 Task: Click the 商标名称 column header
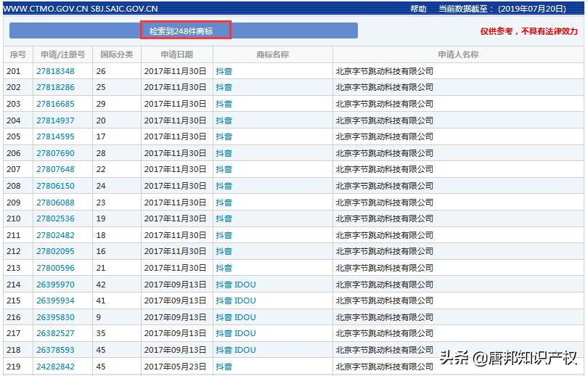pos(273,54)
